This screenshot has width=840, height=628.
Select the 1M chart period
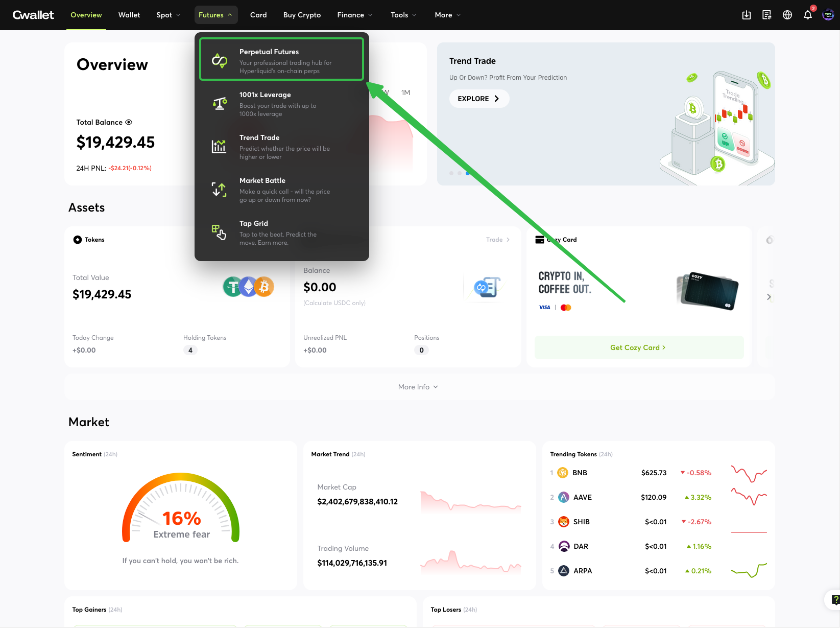coord(405,92)
